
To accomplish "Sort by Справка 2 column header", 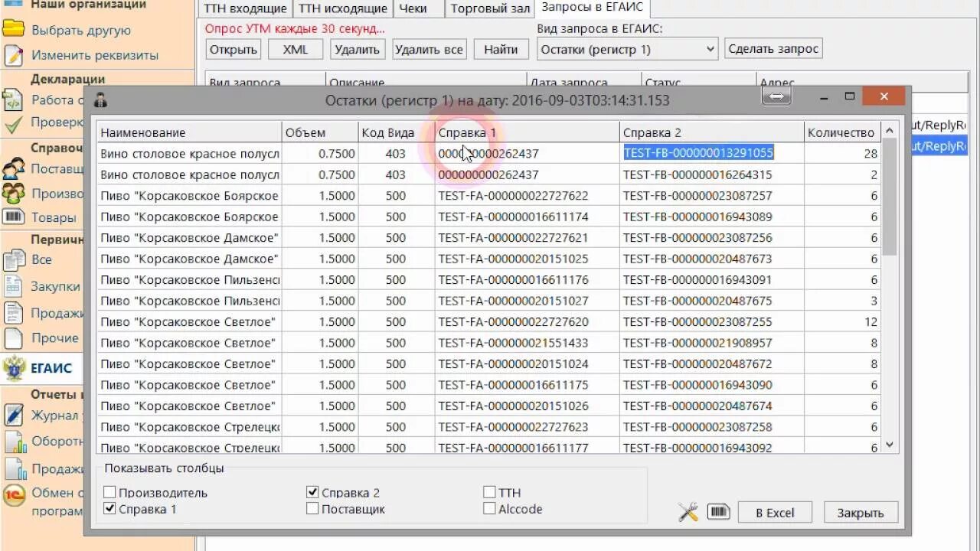I will pyautogui.click(x=712, y=132).
